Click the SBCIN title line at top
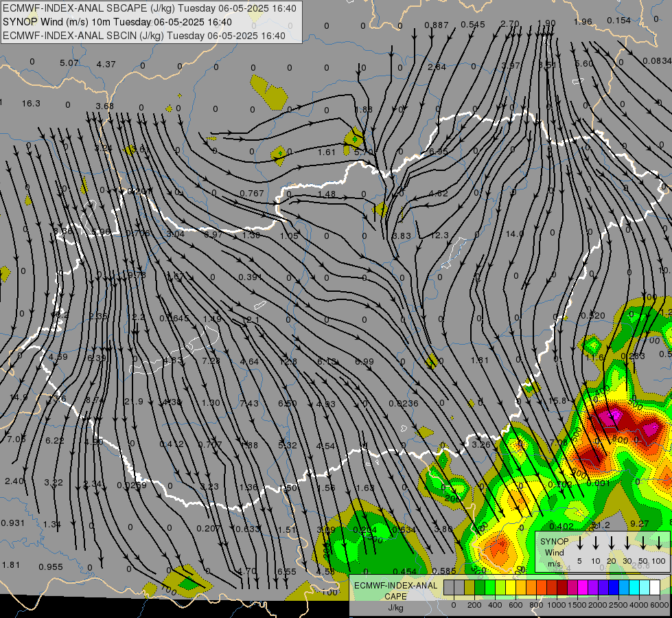672x618 pixels. [144, 36]
